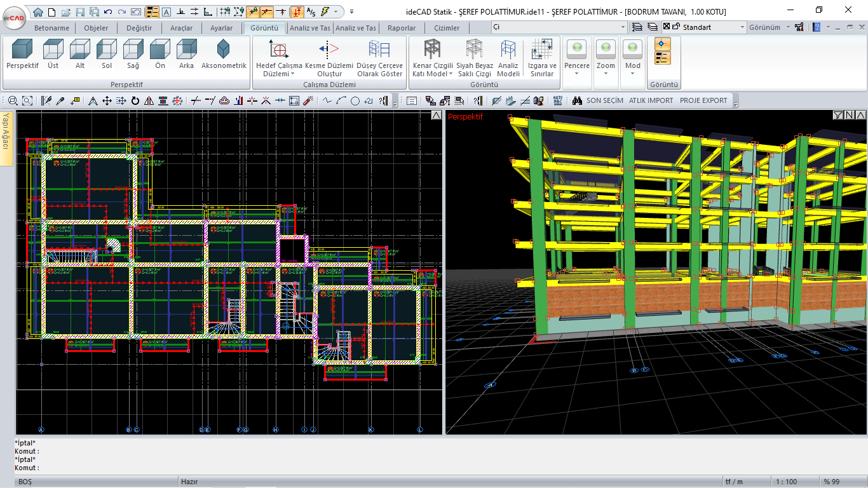This screenshot has width=868, height=488.
Task: Click the ATLIK IMPORT button
Action: pos(651,100)
